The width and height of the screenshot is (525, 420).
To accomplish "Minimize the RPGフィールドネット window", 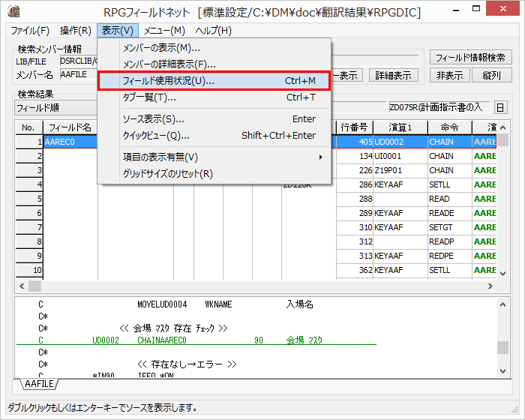I will pos(456,10).
